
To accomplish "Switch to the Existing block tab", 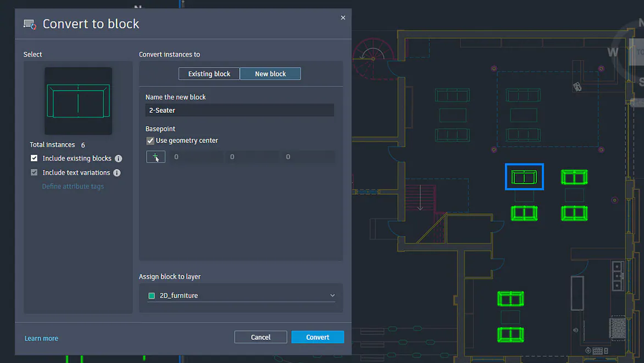I will click(209, 74).
